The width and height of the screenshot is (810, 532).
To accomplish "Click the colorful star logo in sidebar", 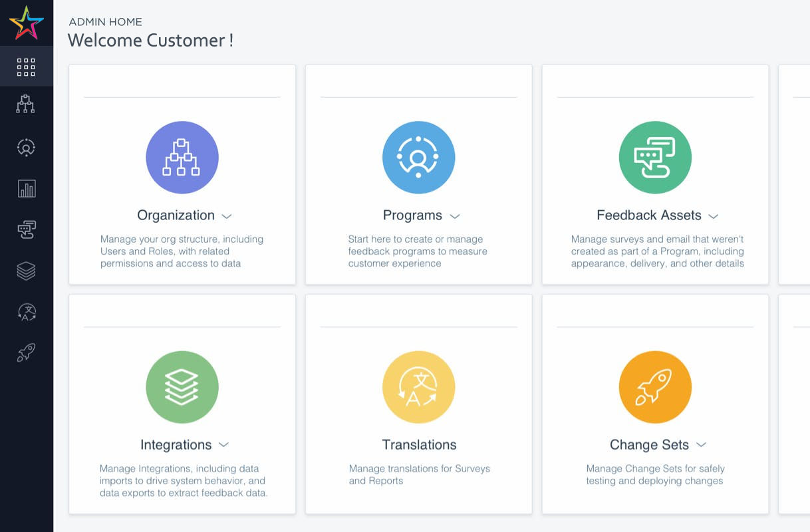I will click(27, 23).
